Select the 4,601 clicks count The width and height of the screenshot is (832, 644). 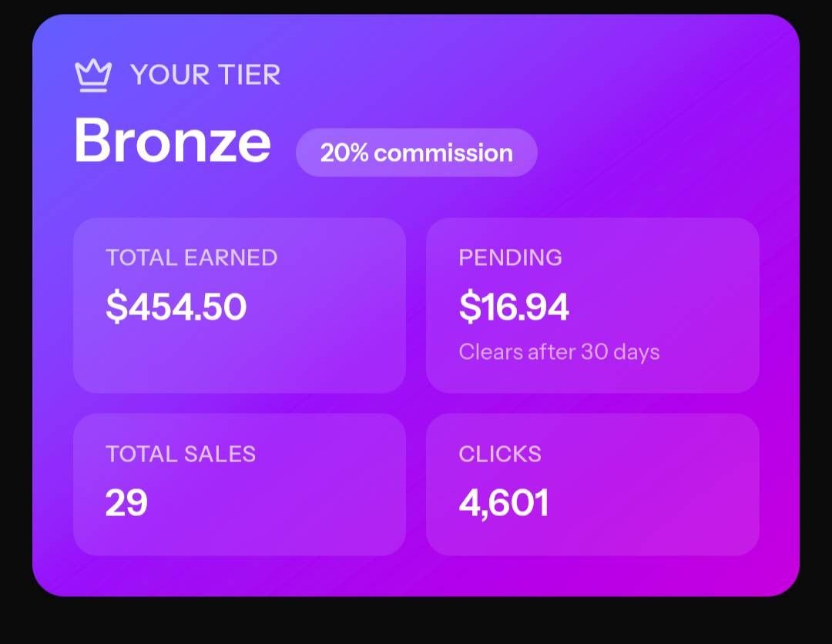504,504
